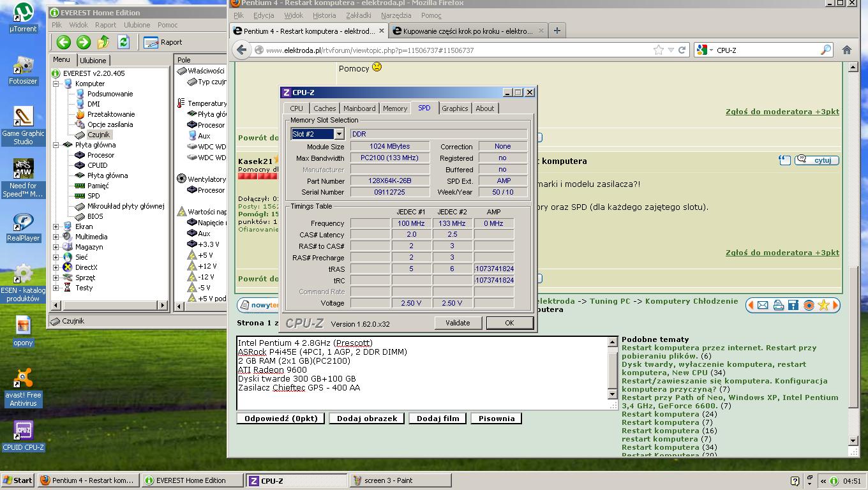This screenshot has height=490, width=868.
Task: Click the Start button on the taskbar
Action: (18, 480)
